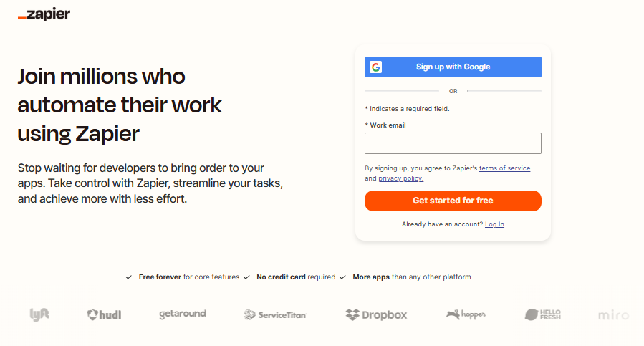Viewport: 644px width, 346px height.
Task: Focus the Work email input field
Action: tap(453, 143)
